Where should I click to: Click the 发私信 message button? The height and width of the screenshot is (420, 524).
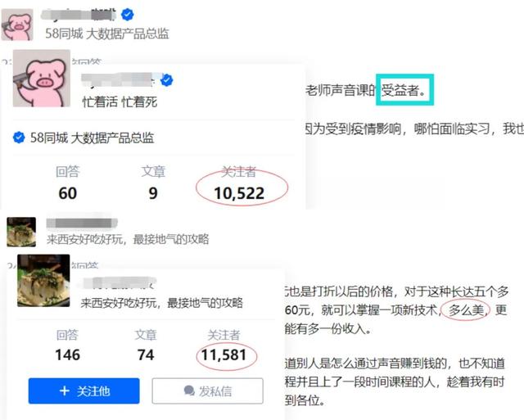[x=207, y=391]
